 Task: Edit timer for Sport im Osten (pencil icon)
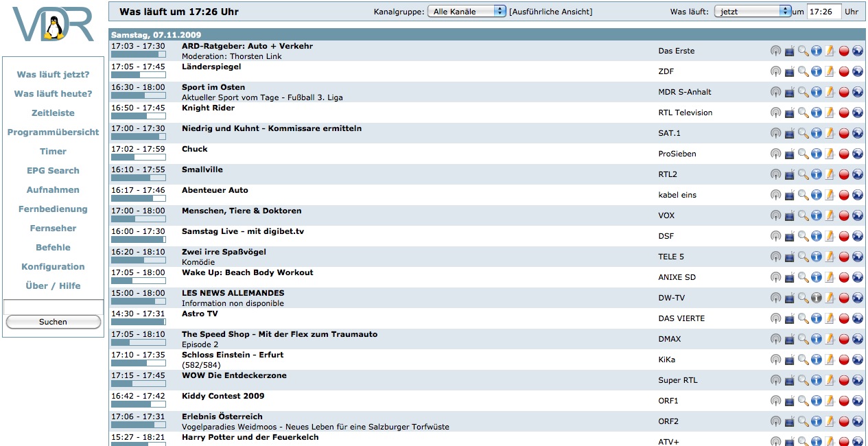coord(830,92)
